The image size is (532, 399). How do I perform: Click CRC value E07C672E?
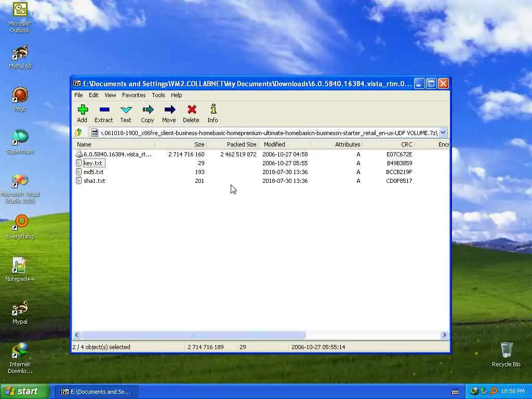click(399, 154)
